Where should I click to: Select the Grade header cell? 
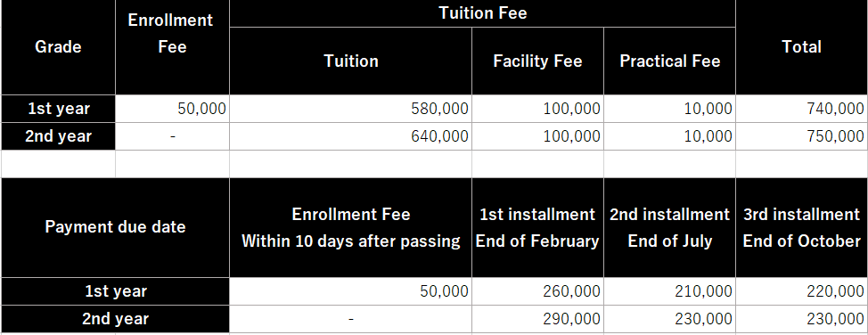pyautogui.click(x=58, y=47)
